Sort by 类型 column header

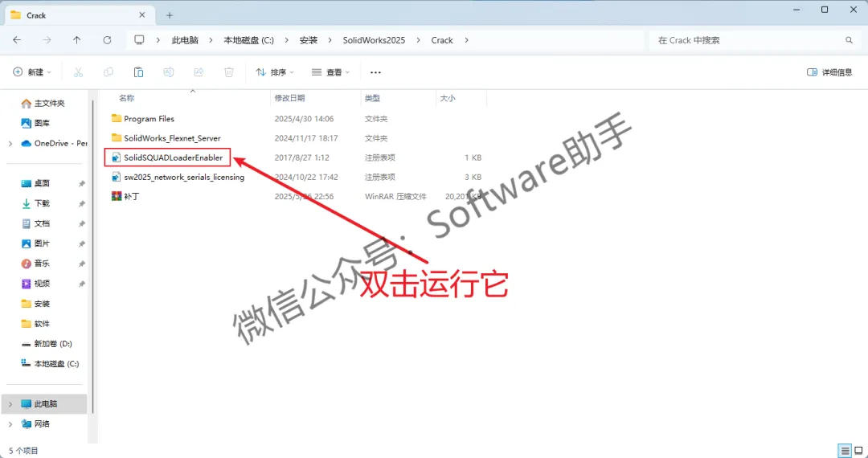(x=372, y=98)
